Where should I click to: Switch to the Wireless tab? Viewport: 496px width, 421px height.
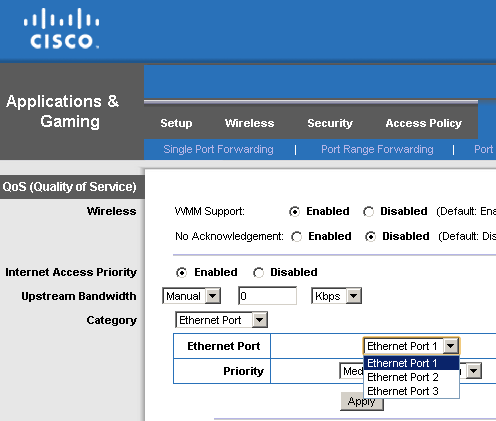coord(249,123)
